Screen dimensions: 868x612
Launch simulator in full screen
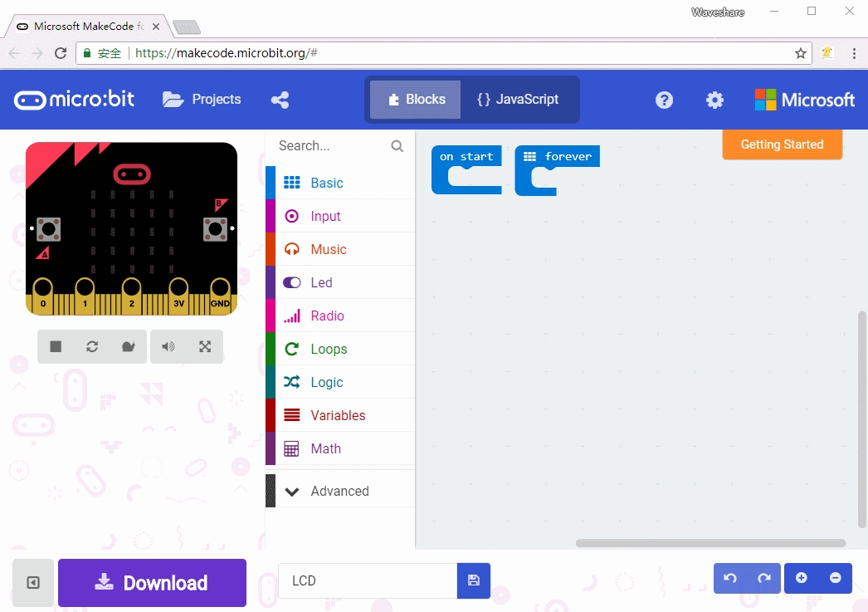click(x=205, y=347)
